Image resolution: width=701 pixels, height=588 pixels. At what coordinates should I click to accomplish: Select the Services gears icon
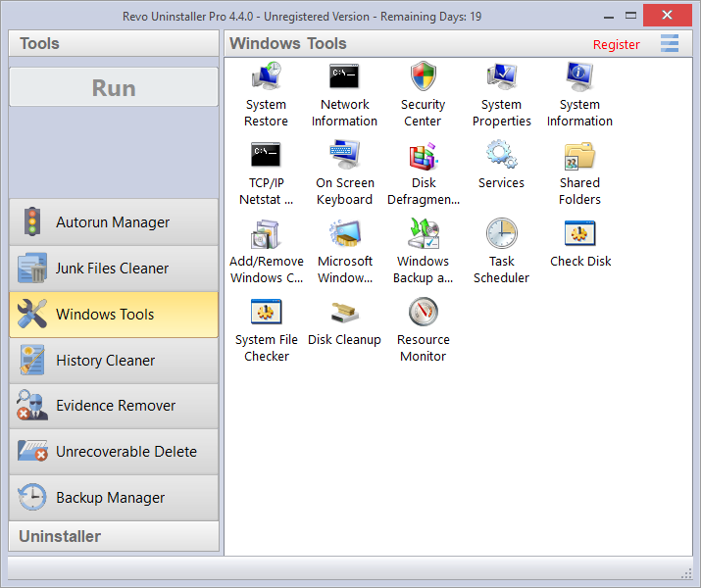tap(502, 155)
